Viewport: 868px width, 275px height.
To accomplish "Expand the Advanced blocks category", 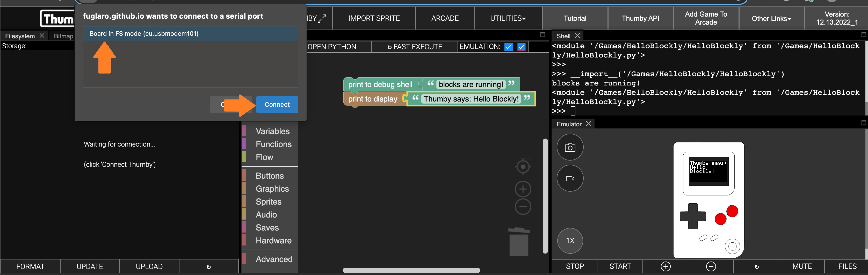I will click(274, 259).
